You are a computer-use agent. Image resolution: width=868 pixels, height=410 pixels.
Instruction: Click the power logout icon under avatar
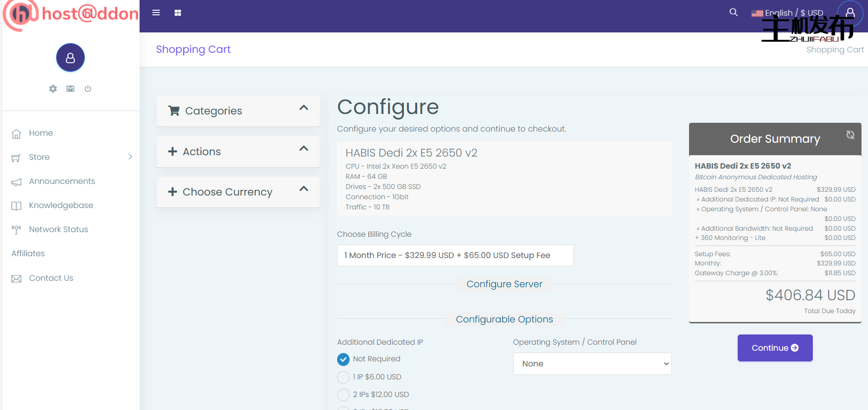(x=88, y=88)
